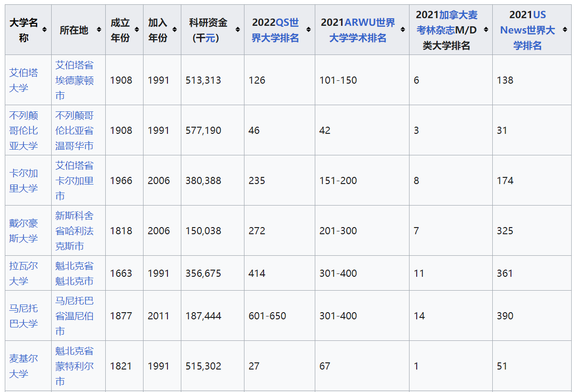
Task: Select research funding value 380,388
Action: coord(203,181)
